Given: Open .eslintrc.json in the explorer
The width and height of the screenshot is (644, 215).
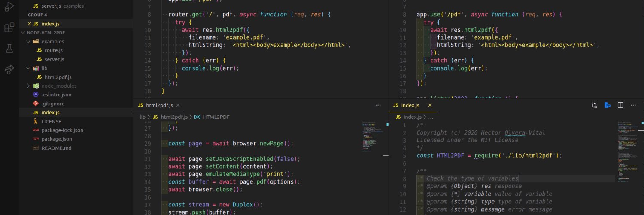Looking at the screenshot, I should pyautogui.click(x=56, y=95).
